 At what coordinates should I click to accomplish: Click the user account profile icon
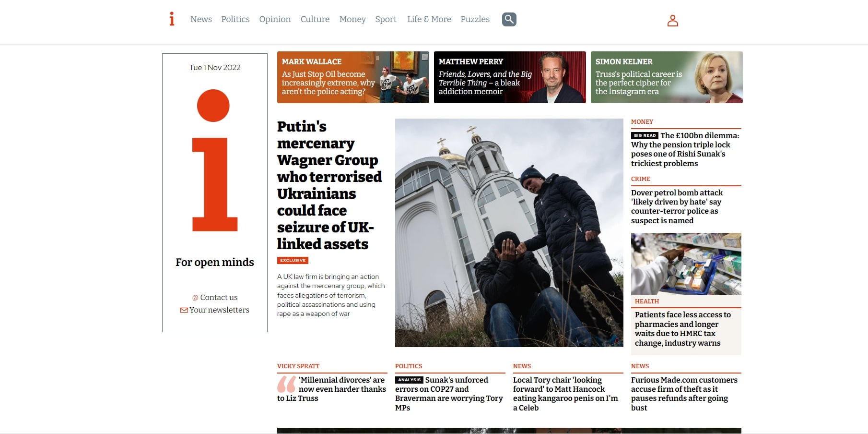click(673, 20)
